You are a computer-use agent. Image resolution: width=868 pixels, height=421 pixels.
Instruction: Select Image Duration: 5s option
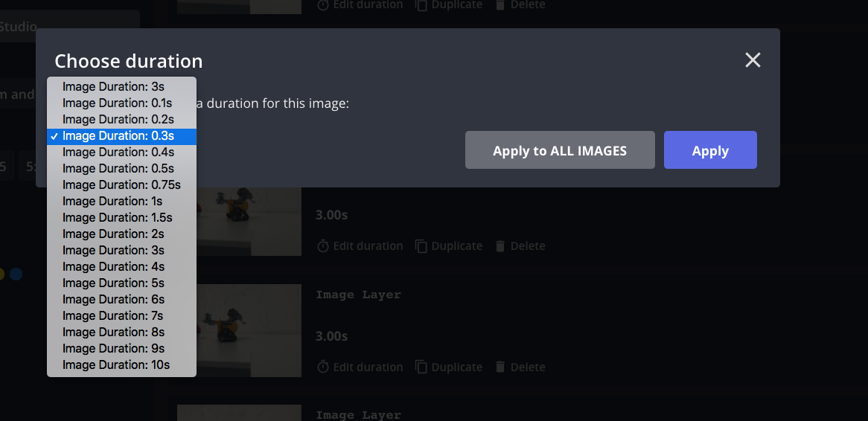122,283
